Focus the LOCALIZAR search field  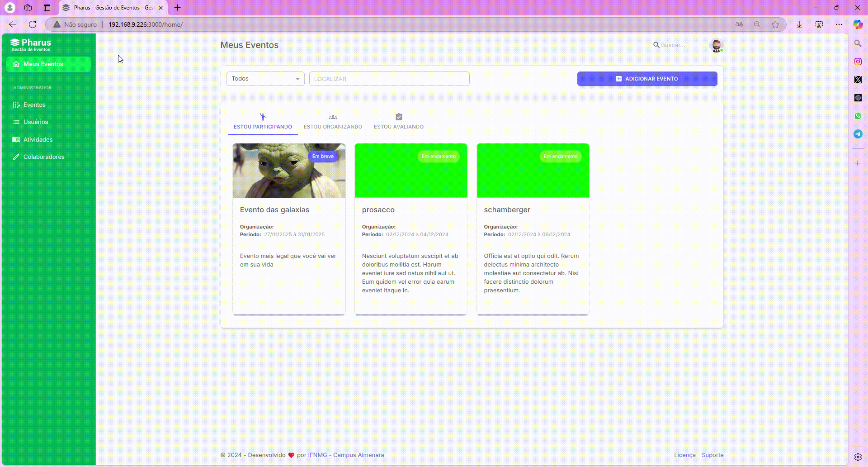tap(389, 79)
